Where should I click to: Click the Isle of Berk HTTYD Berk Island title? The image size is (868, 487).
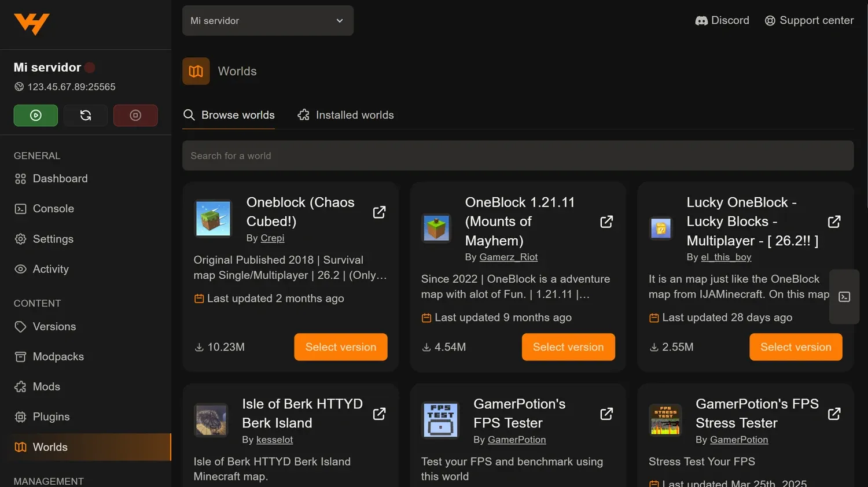(302, 414)
